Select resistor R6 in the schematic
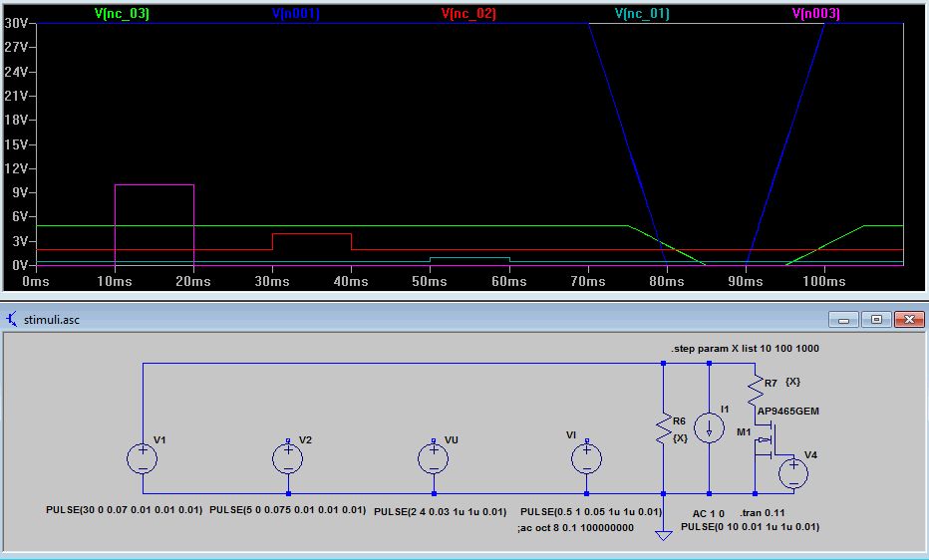The width and height of the screenshot is (929, 560). [x=663, y=429]
